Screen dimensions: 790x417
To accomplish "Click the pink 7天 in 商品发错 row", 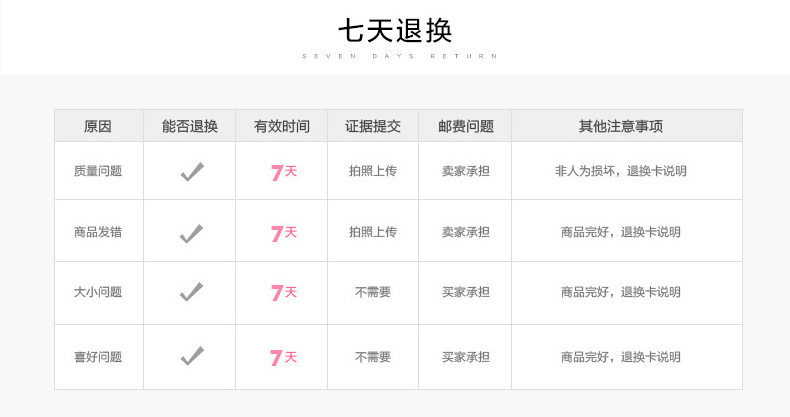I will 283,233.
